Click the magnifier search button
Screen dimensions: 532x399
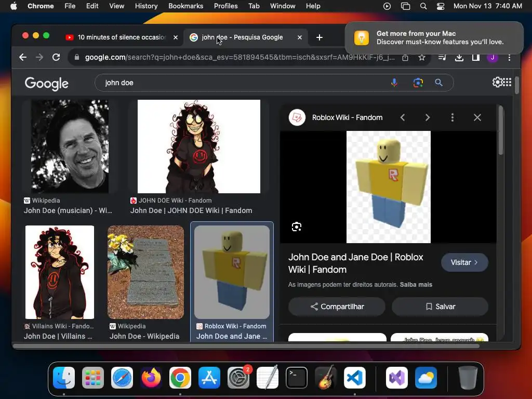click(438, 83)
